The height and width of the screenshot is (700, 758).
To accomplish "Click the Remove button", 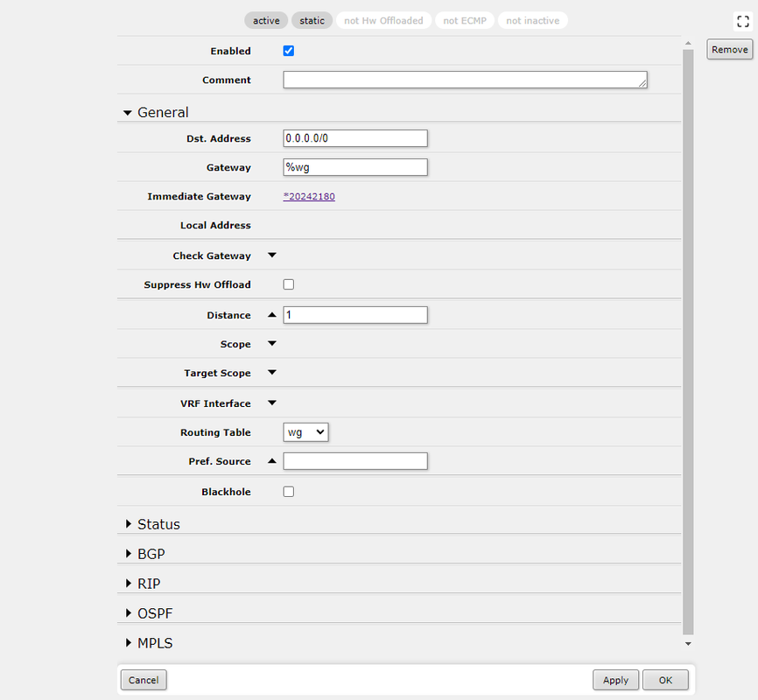I will point(729,49).
